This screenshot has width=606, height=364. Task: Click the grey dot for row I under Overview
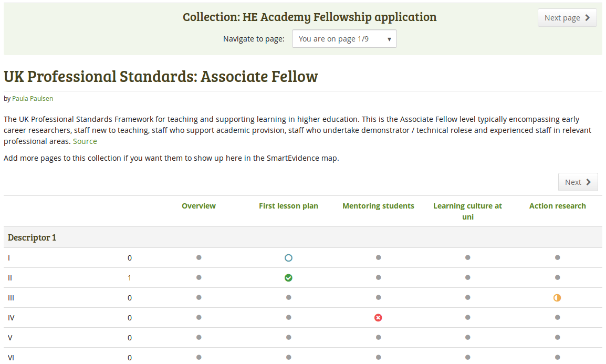click(x=198, y=257)
